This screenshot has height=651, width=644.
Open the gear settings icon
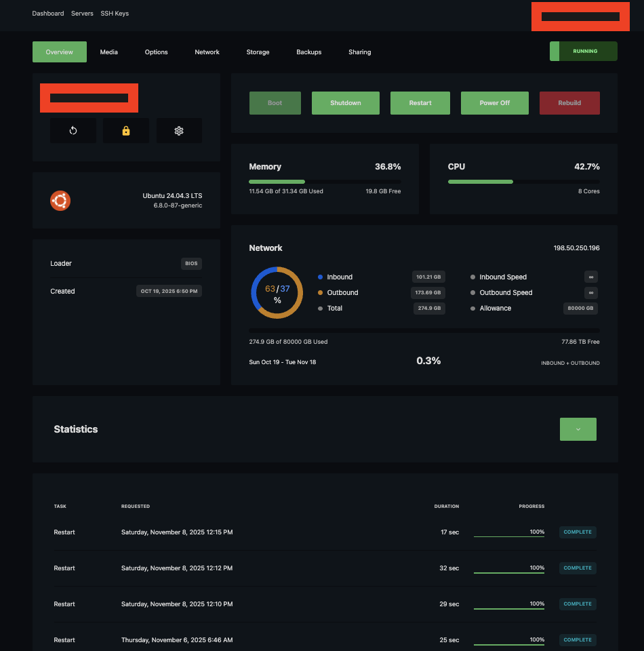[x=179, y=131]
